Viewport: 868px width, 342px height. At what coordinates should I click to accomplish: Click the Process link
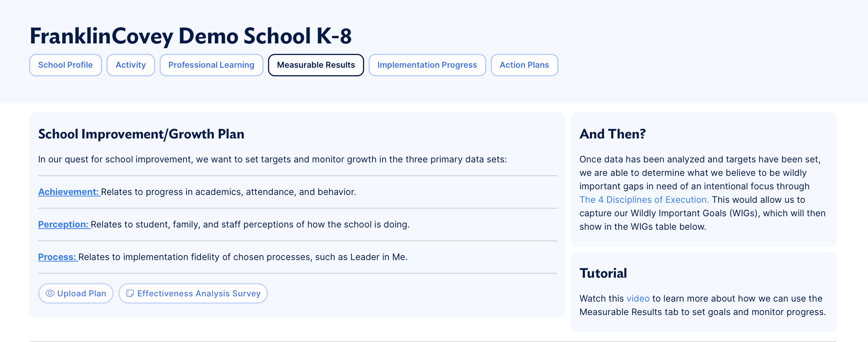click(x=58, y=257)
